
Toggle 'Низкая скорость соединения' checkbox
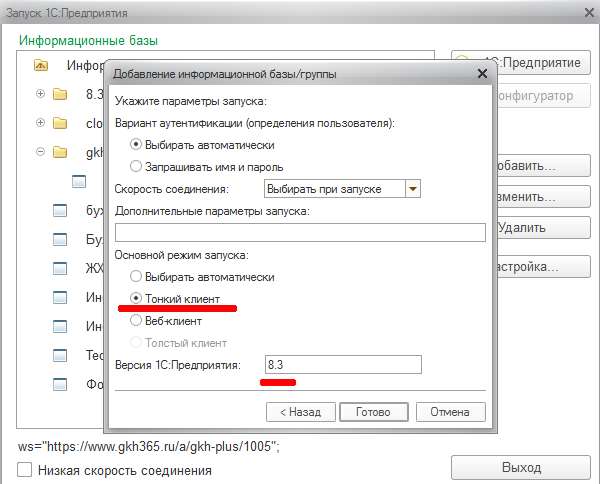pyautogui.click(x=24, y=470)
